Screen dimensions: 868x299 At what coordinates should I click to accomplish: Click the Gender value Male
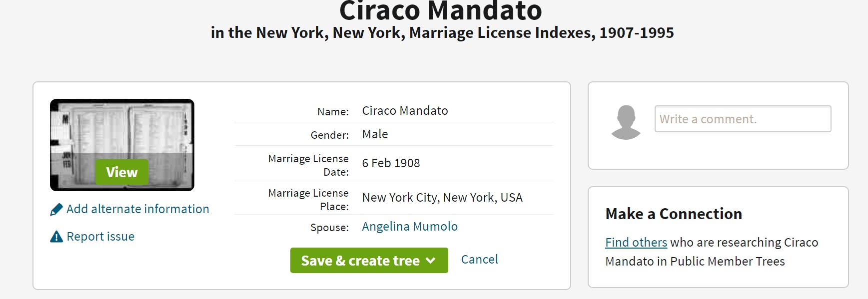(375, 134)
